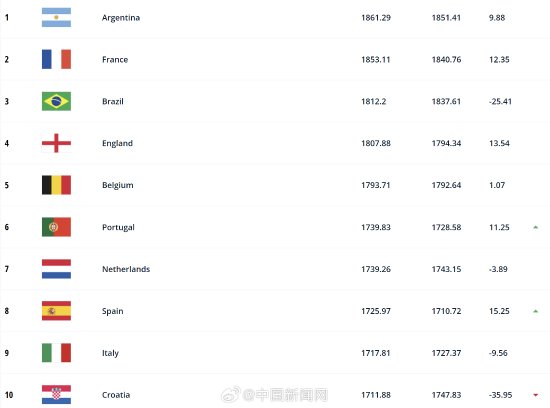Open the Belgium flag icon

[56, 185]
